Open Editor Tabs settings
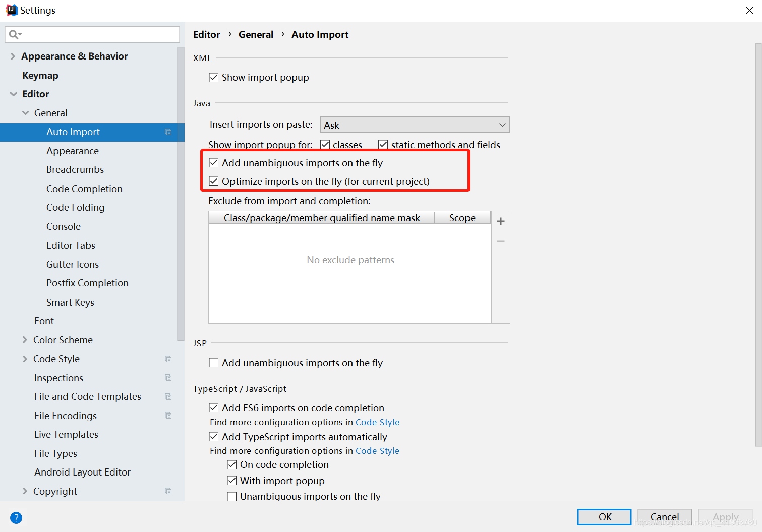Image resolution: width=762 pixels, height=532 pixels. coord(71,246)
